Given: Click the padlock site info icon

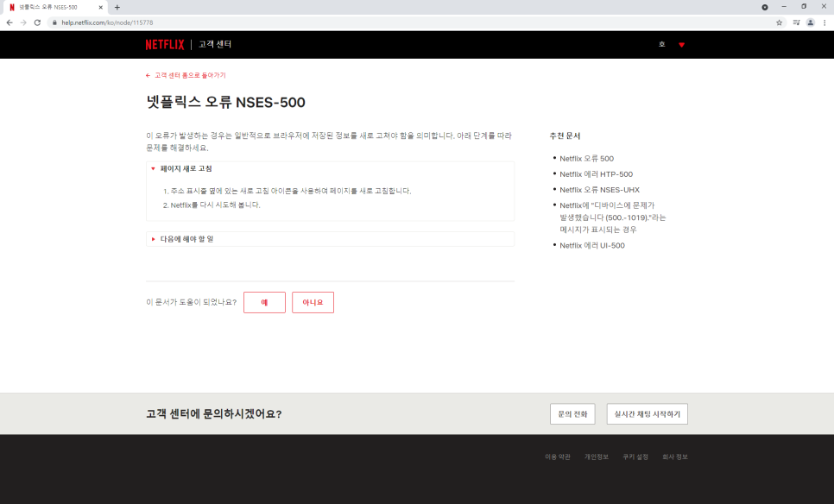Looking at the screenshot, I should [x=54, y=22].
